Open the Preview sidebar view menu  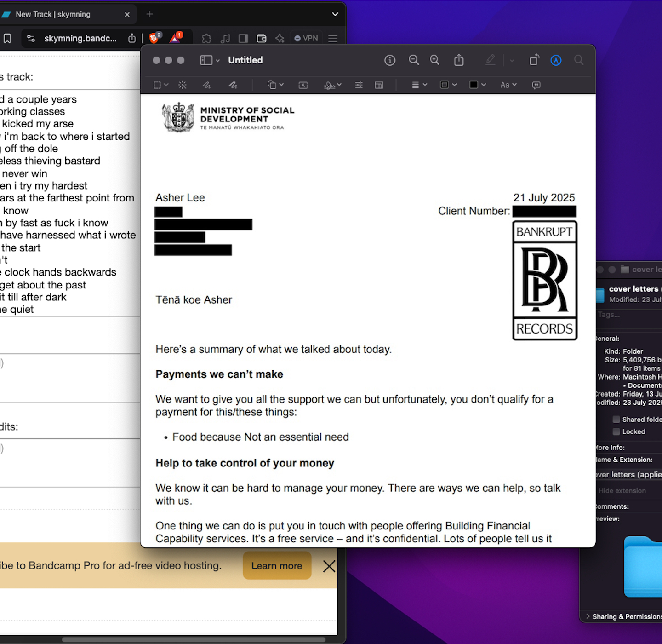210,60
